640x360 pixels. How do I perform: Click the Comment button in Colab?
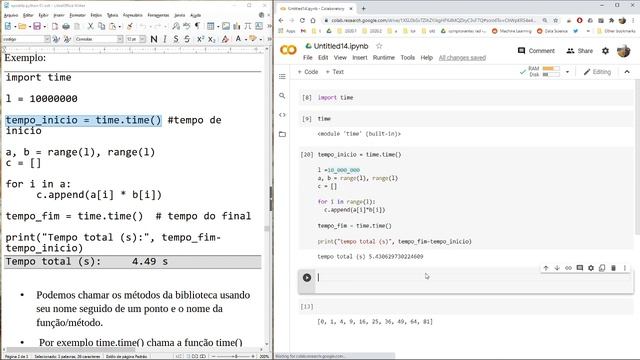click(x=536, y=51)
